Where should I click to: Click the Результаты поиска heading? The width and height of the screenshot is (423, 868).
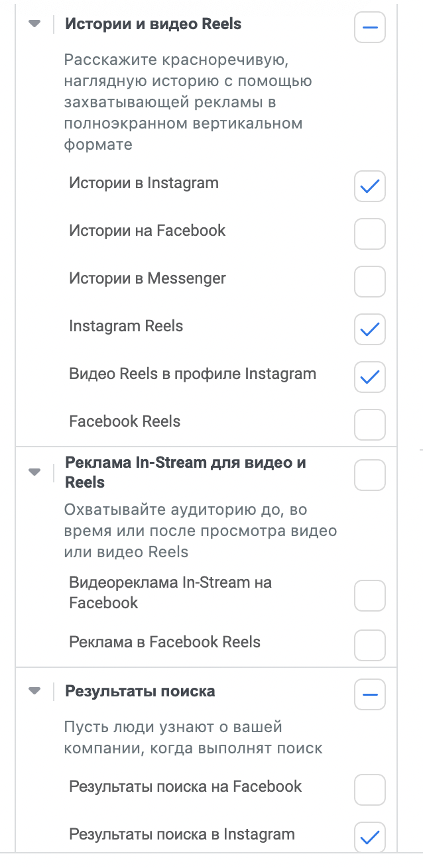click(140, 691)
